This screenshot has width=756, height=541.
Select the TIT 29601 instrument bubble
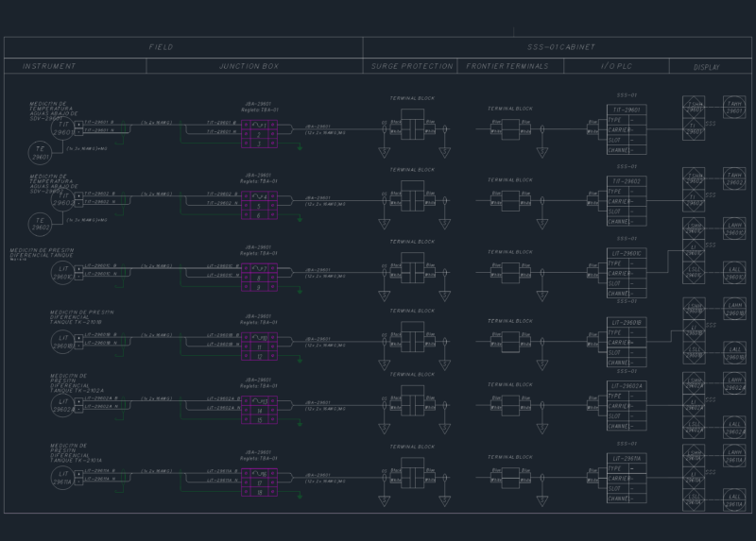pos(63,128)
